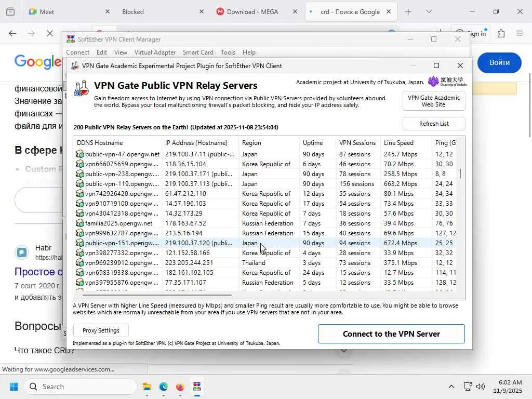
Task: Sort by Uptime column header
Action: pyautogui.click(x=317, y=143)
